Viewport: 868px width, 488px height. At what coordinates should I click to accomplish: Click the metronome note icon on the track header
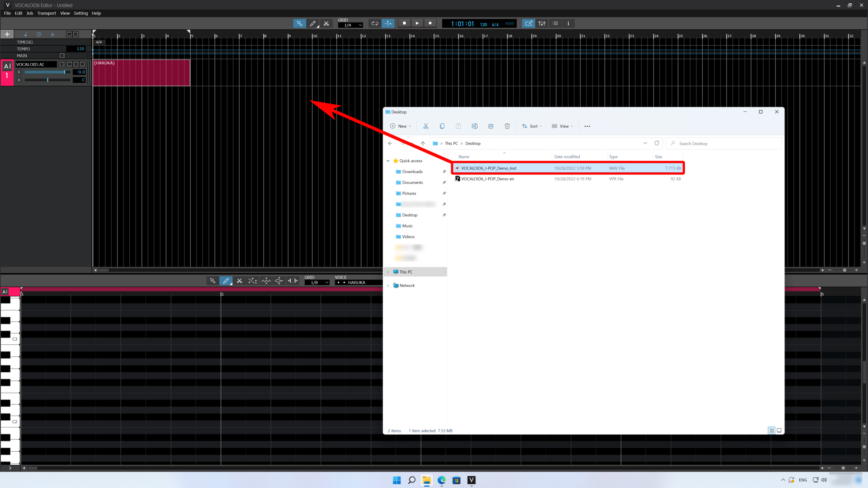tap(26, 34)
